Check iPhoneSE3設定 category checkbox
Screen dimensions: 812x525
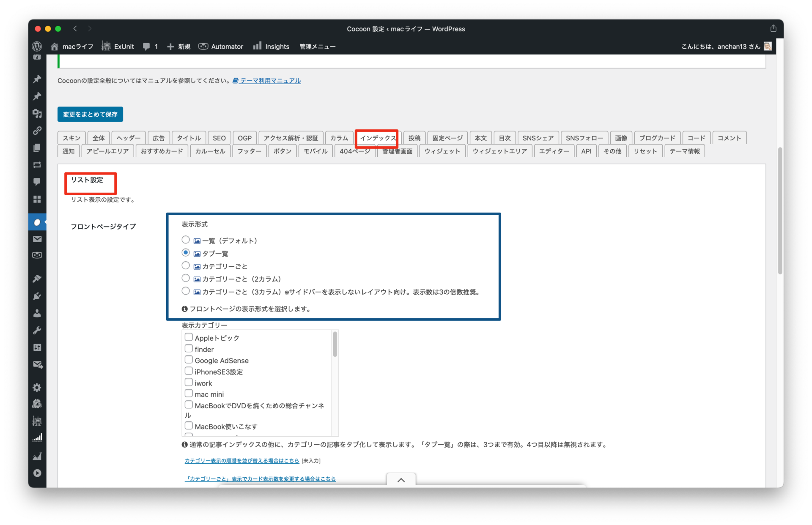[189, 371]
